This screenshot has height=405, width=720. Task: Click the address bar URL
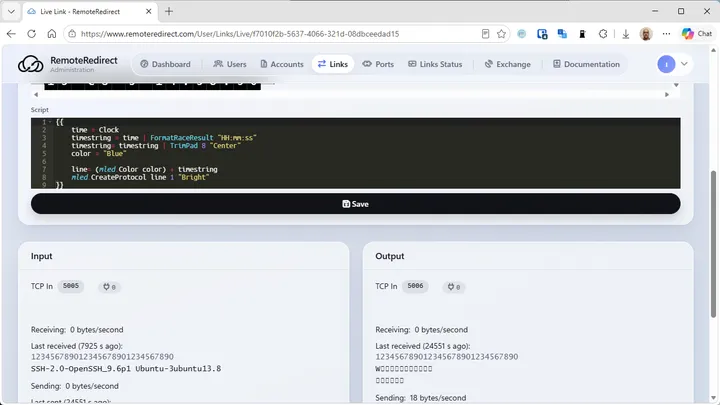coord(240,34)
